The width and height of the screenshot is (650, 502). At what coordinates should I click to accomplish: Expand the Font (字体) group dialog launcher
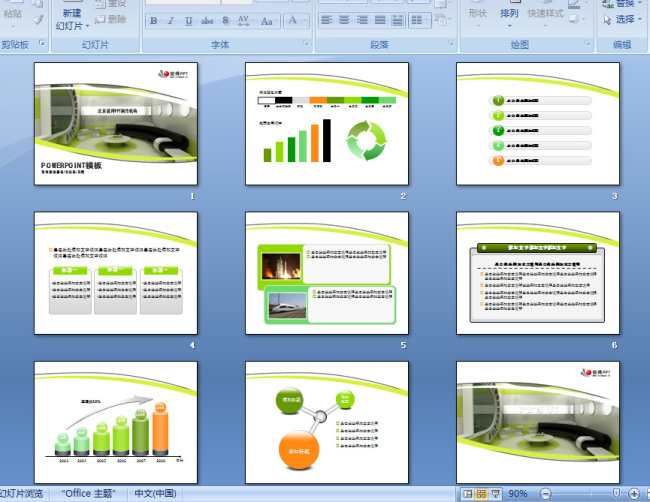point(305,44)
